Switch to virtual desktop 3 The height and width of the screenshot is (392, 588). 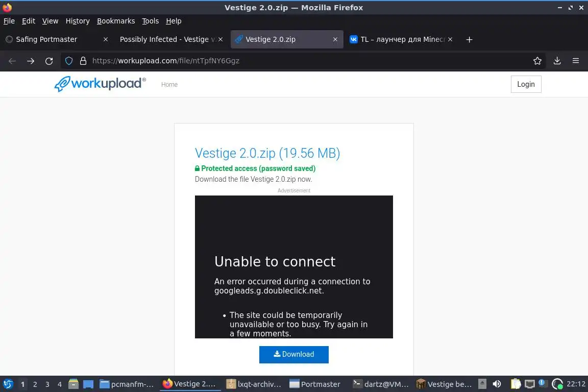[x=47, y=384]
